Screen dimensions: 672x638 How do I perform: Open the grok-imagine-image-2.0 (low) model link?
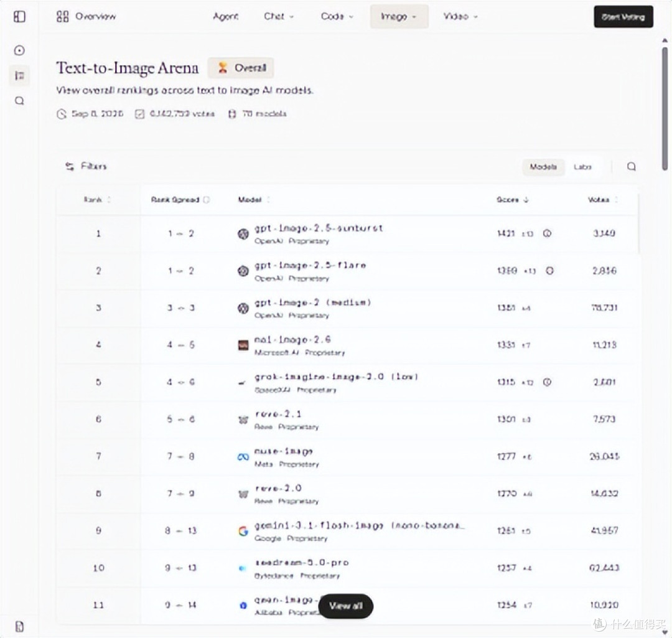point(337,377)
